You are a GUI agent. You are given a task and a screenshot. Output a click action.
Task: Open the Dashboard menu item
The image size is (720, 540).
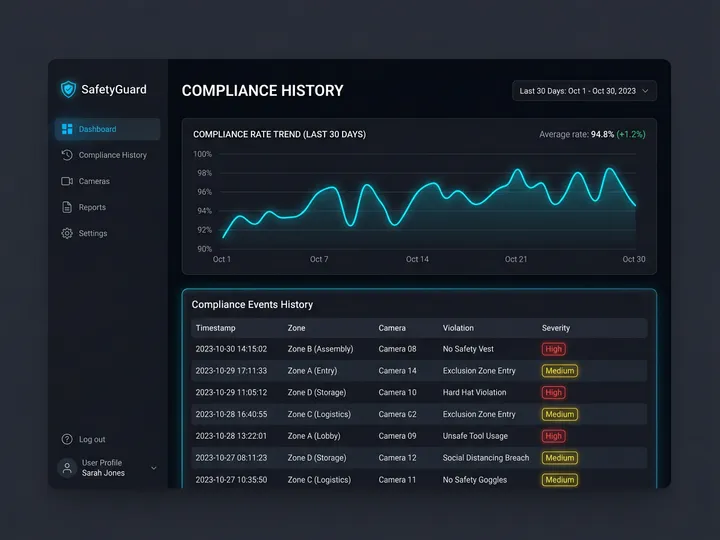coord(107,129)
